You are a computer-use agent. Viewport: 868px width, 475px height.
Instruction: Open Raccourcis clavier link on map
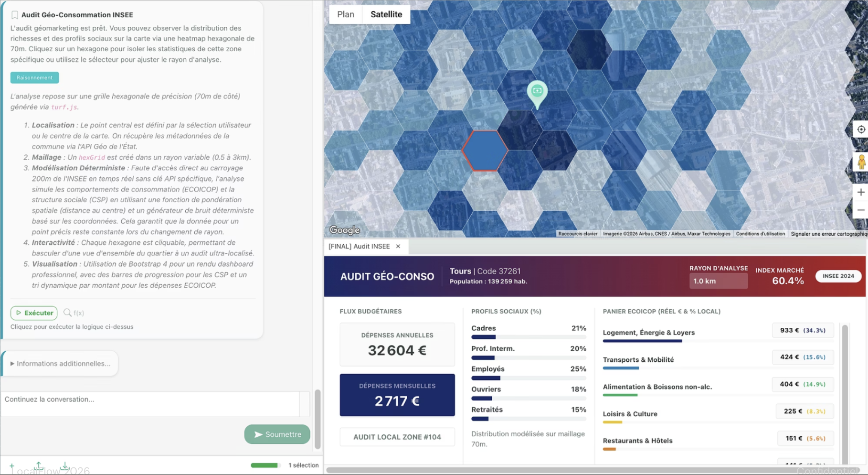click(x=578, y=234)
